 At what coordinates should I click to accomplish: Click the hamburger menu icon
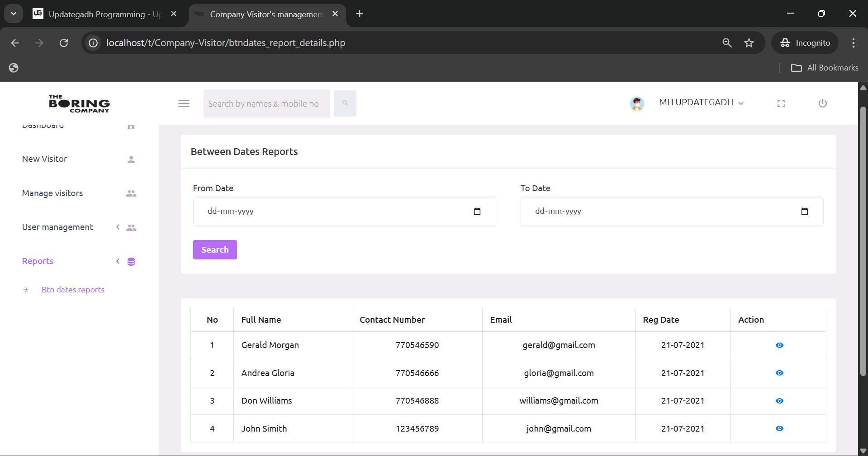(184, 103)
